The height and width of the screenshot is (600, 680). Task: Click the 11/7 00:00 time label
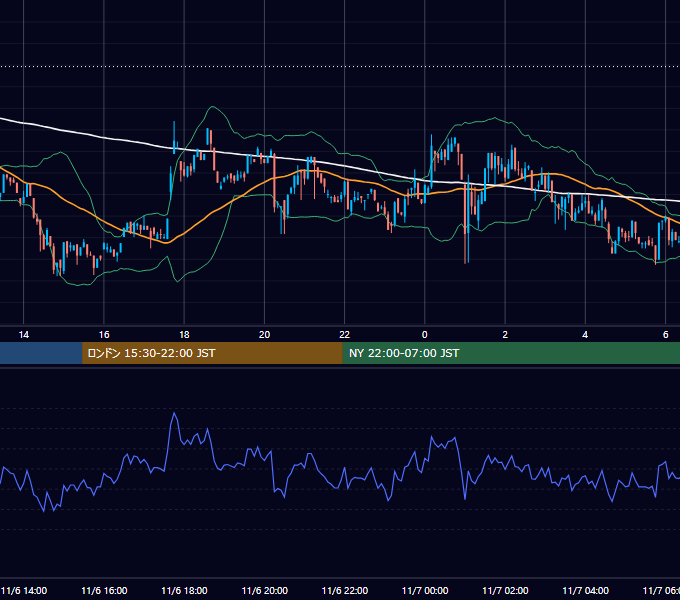(x=425, y=591)
